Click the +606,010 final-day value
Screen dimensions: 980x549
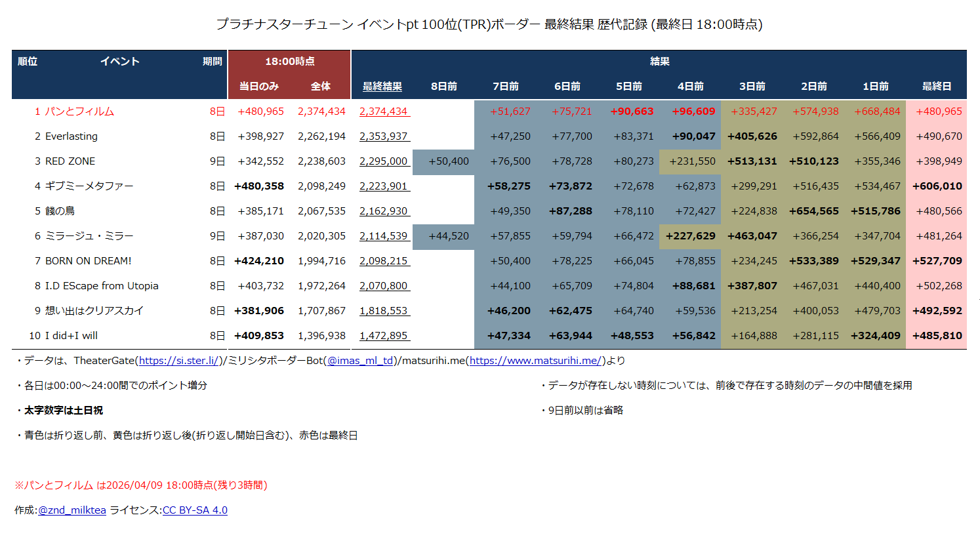click(937, 186)
